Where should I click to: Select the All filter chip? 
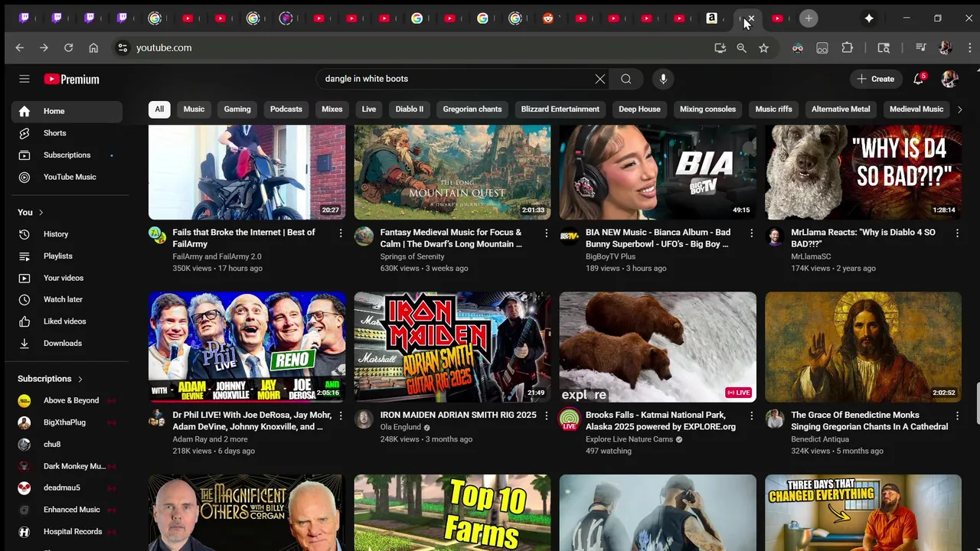pos(159,109)
